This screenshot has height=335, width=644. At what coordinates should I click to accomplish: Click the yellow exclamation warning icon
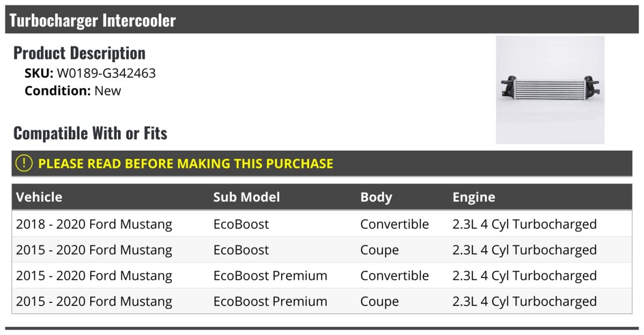pyautogui.click(x=24, y=163)
